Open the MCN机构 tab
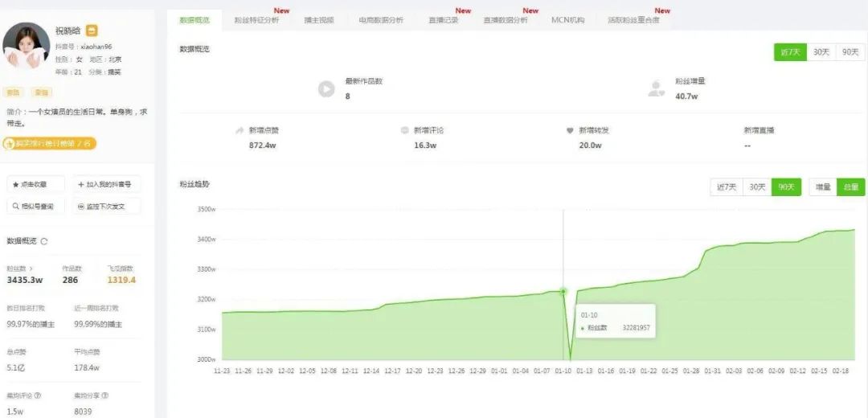This screenshot has width=868, height=418. point(567,20)
